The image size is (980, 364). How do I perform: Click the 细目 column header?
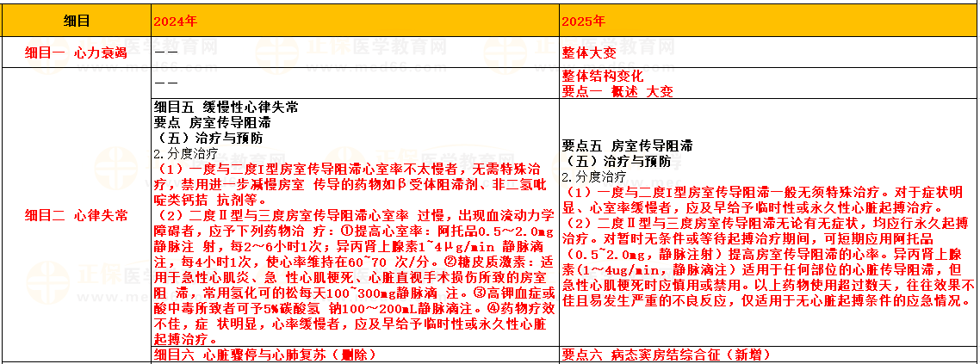[76, 19]
